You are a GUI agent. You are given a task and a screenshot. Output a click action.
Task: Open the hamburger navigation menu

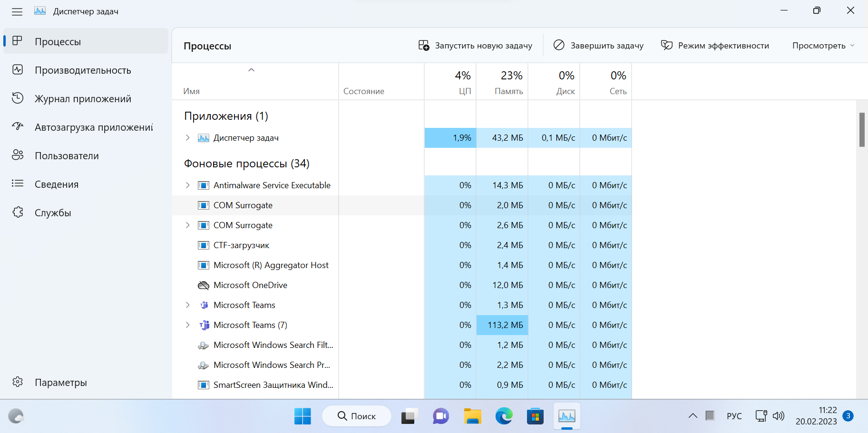point(17,11)
